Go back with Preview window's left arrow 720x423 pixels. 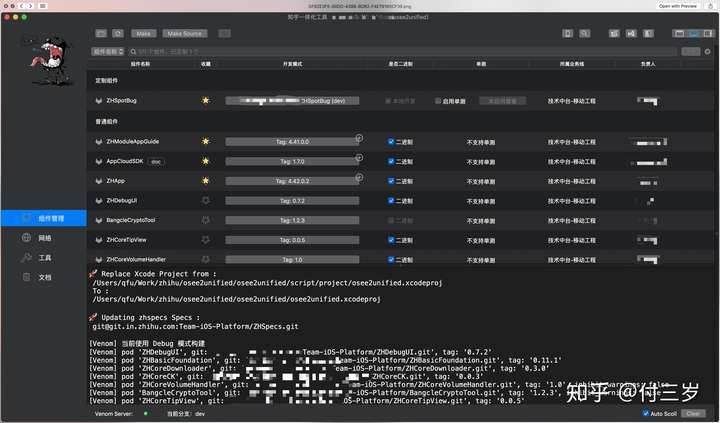pyautogui.click(x=21, y=6)
